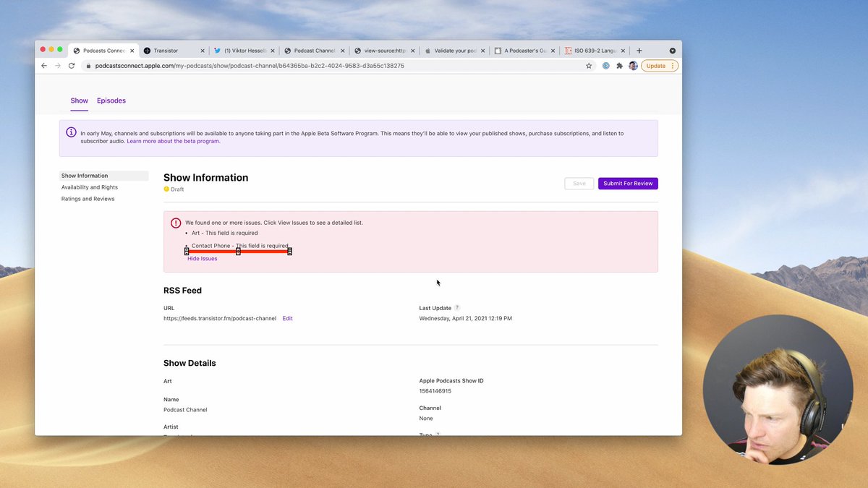Click the URL address bar field

click(x=325, y=66)
